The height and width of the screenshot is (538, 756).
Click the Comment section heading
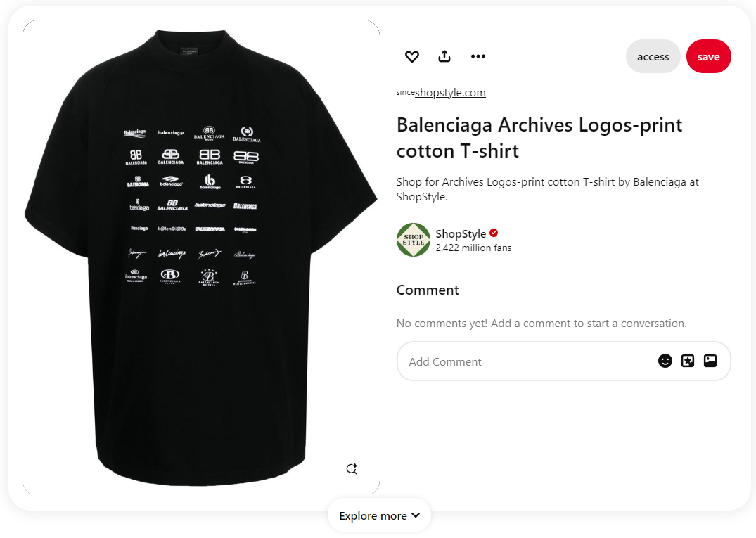427,290
